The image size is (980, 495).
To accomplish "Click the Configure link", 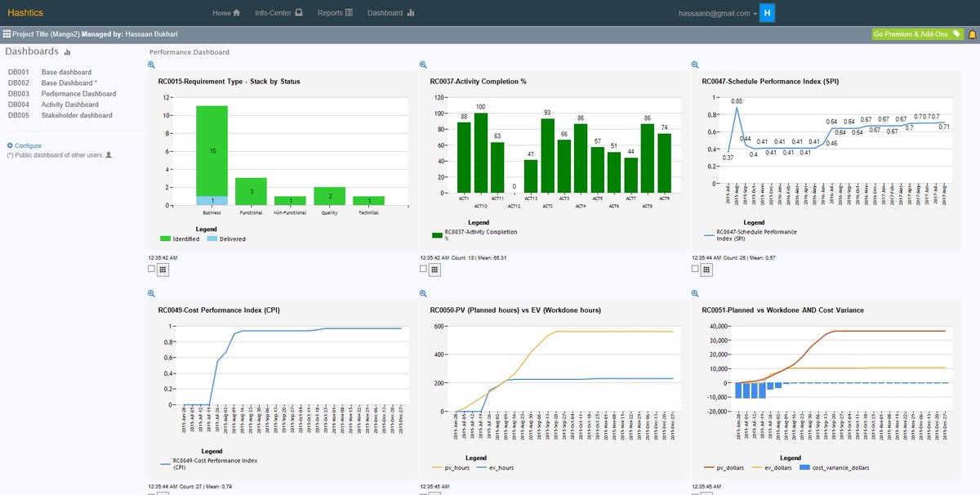I will click(28, 145).
